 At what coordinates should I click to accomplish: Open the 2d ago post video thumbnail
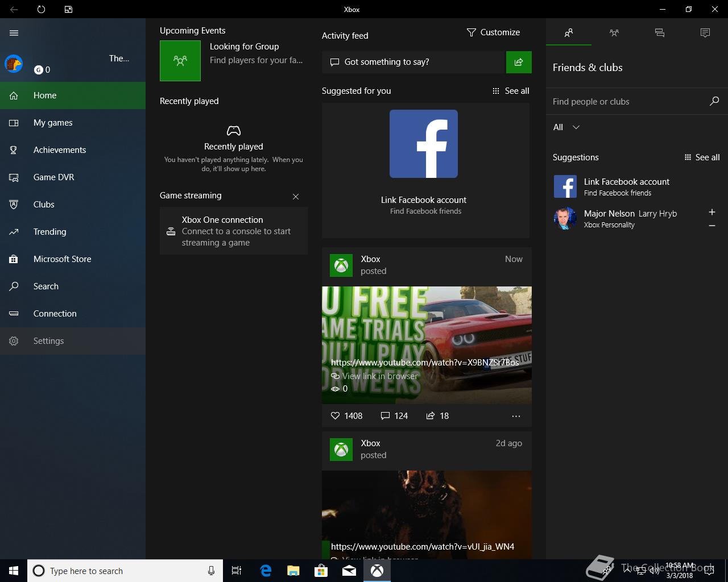click(x=427, y=514)
